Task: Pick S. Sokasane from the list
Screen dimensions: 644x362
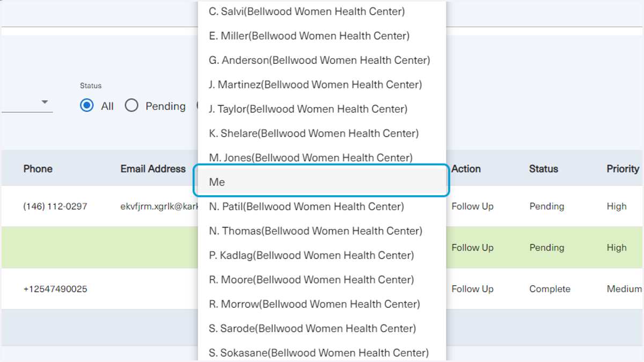Action: pyautogui.click(x=322, y=353)
